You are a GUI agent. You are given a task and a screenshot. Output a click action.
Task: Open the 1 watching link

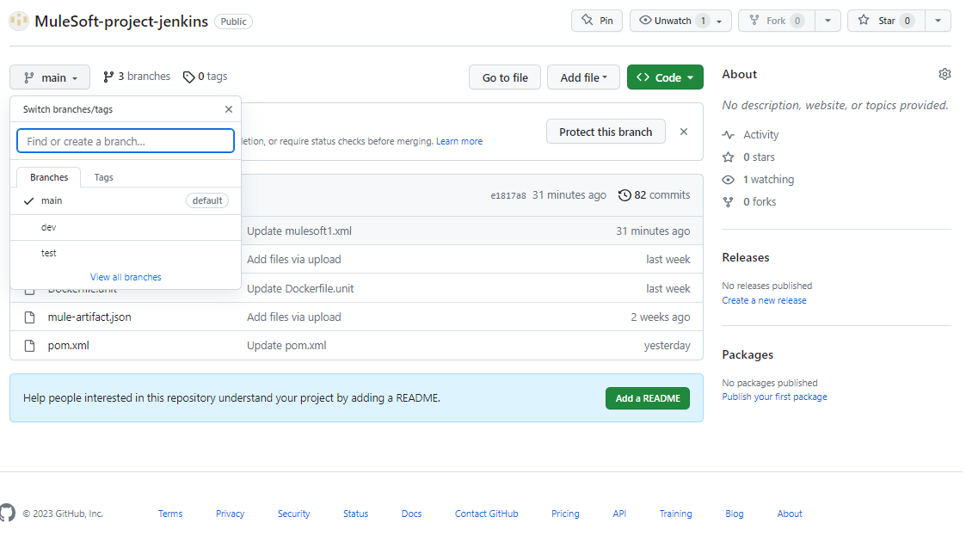pyautogui.click(x=768, y=180)
